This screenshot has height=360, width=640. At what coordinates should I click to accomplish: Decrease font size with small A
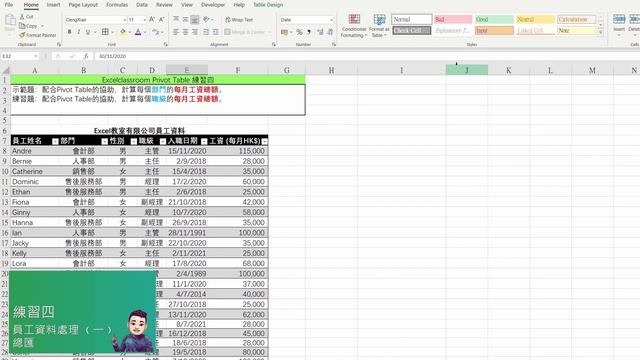coord(161,19)
